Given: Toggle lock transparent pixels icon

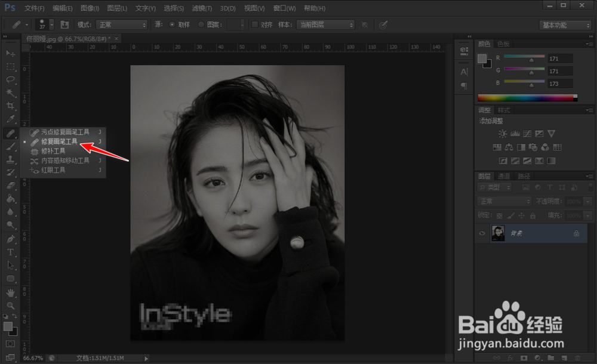Looking at the screenshot, I should [500, 215].
